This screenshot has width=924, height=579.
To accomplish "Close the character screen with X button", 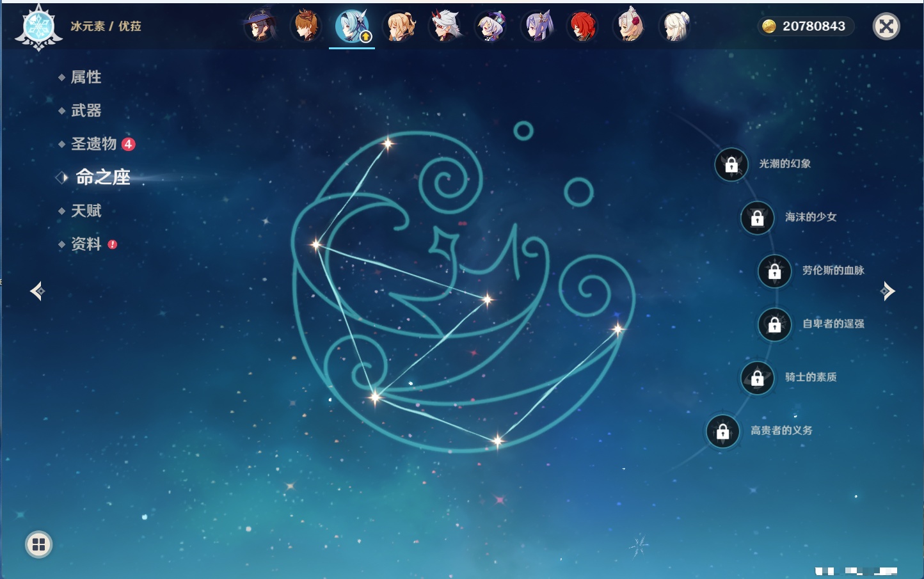I will point(886,26).
